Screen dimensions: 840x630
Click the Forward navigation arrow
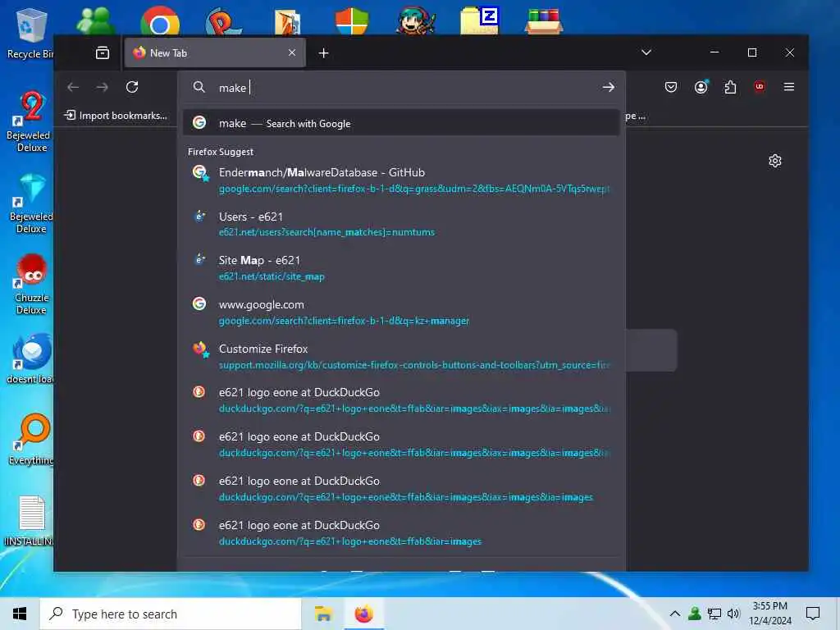pyautogui.click(x=103, y=87)
